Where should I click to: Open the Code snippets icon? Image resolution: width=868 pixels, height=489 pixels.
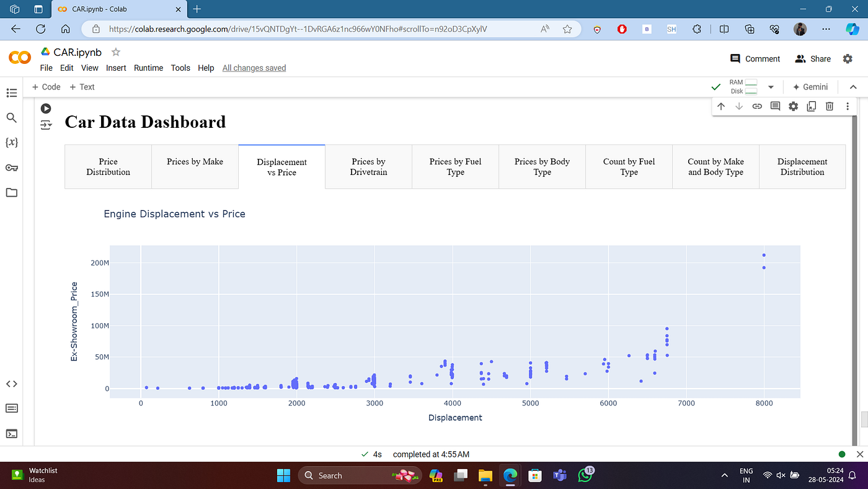click(11, 384)
